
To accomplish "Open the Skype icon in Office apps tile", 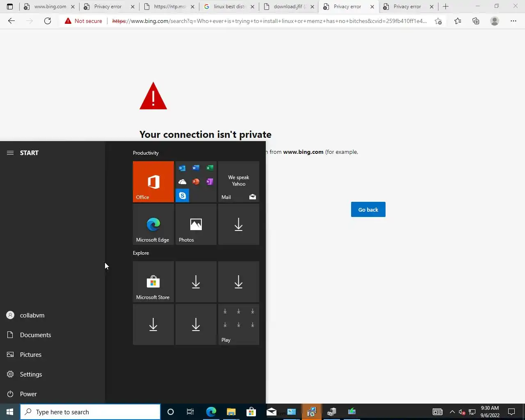I will tap(183, 196).
